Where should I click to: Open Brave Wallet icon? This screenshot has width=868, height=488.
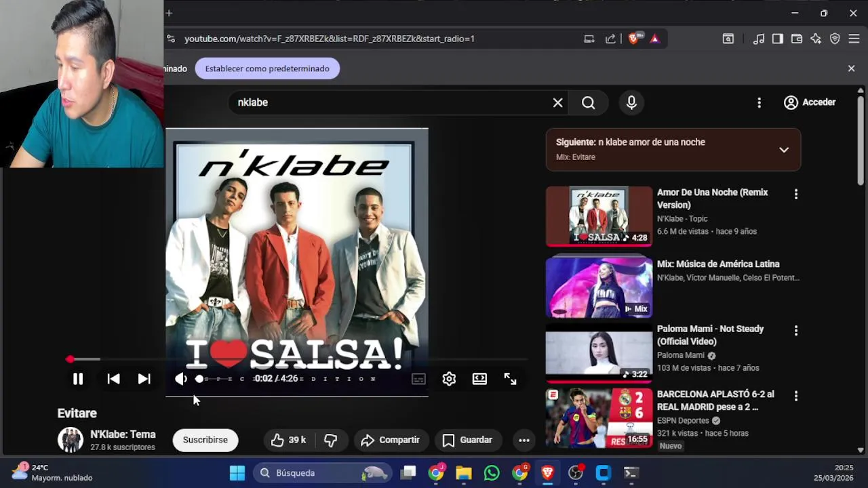(x=797, y=39)
